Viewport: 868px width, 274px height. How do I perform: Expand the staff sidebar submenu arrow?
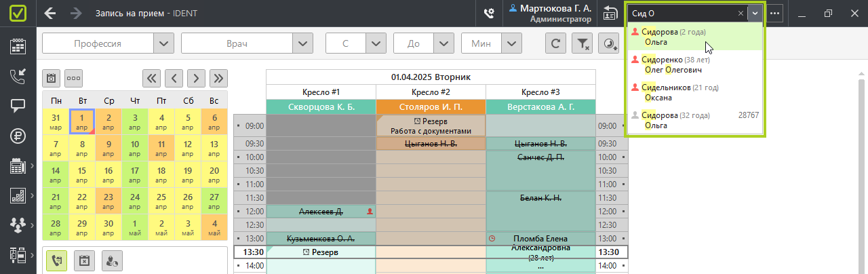[x=32, y=224]
